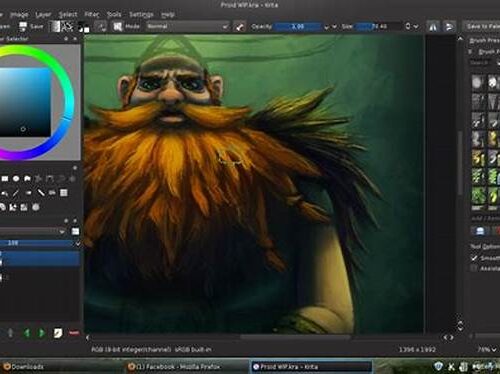Open the gradient chooser in the toolbar
Screen dimensions: 500x374
pyautogui.click(x=55, y=26)
